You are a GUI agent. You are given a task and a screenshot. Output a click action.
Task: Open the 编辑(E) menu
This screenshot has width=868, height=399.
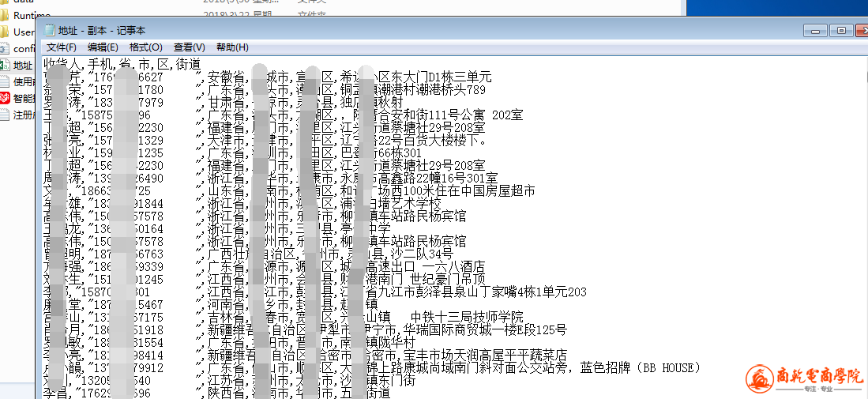pyautogui.click(x=103, y=47)
